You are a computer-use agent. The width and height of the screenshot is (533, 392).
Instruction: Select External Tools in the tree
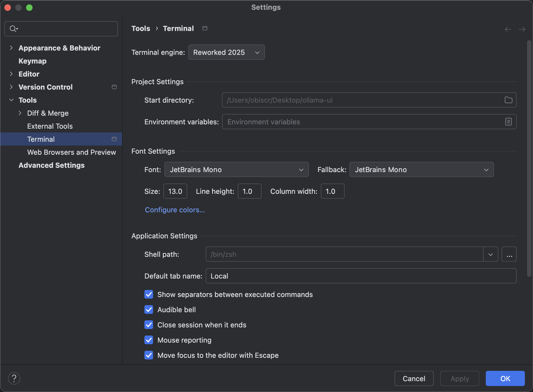click(x=50, y=126)
